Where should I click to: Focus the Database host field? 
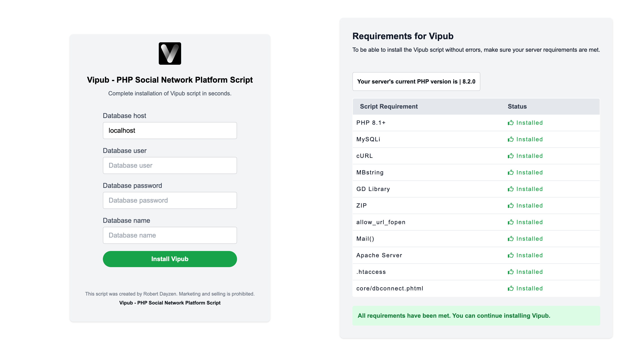click(x=170, y=131)
